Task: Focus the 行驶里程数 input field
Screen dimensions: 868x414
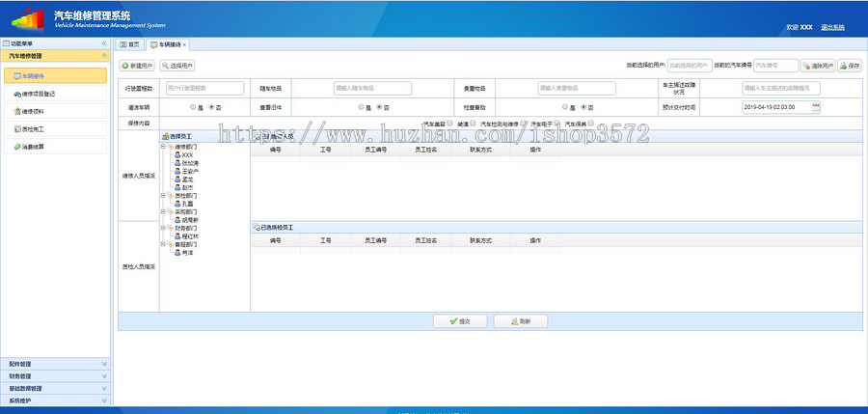Action: (204, 88)
